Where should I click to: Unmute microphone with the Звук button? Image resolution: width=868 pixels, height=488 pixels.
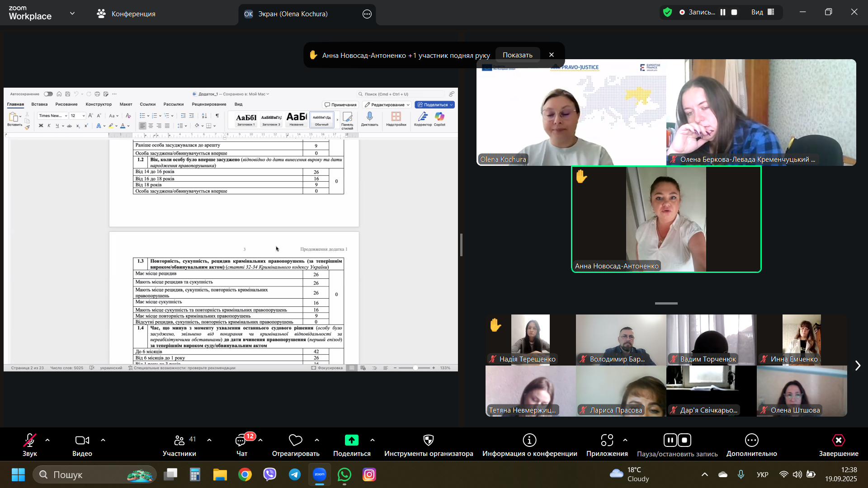[x=29, y=440]
